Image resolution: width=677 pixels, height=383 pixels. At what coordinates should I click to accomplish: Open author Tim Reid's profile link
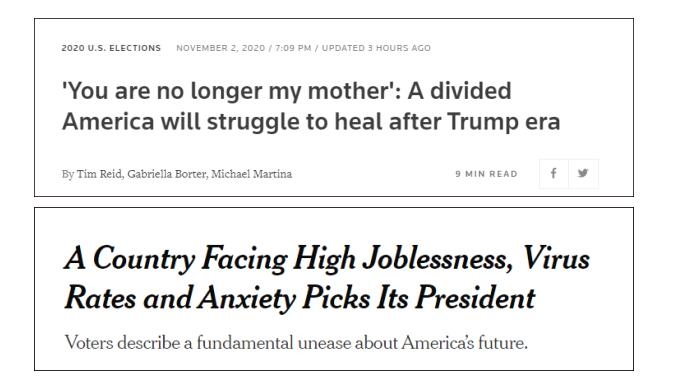pyautogui.click(x=99, y=174)
